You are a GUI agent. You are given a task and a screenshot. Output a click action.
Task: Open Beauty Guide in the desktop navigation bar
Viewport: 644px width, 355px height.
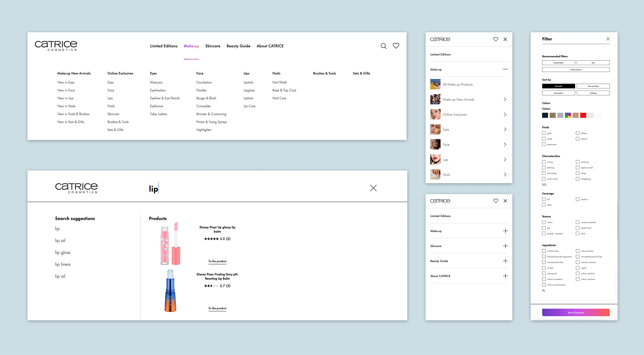[x=238, y=46]
